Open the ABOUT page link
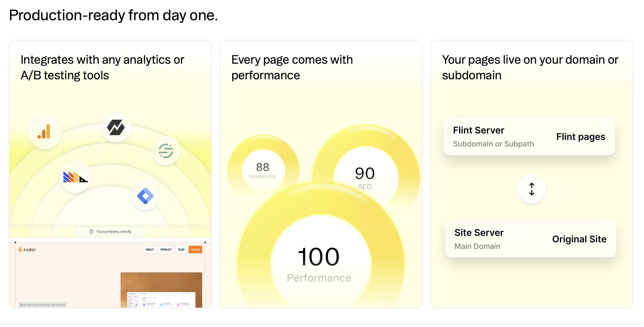 (149, 249)
